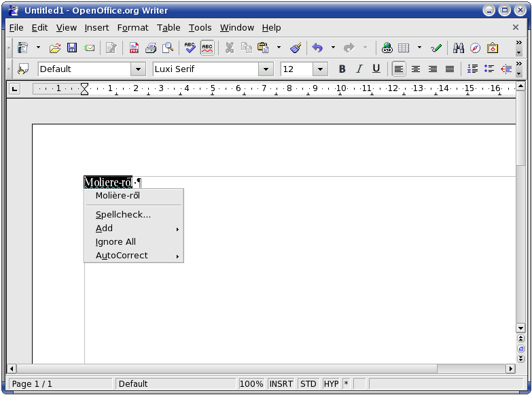This screenshot has height=395, width=532.
Task: Click the Cut scissors icon
Action: pyautogui.click(x=230, y=48)
